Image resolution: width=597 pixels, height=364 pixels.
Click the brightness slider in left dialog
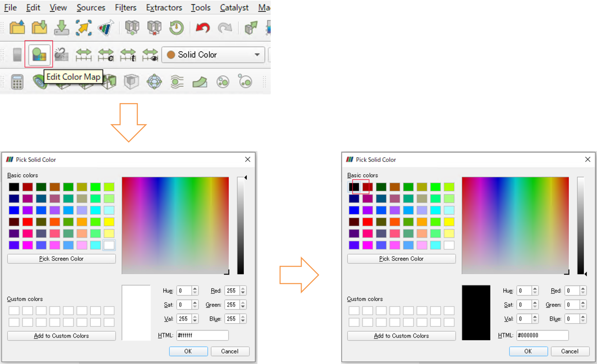(x=241, y=226)
